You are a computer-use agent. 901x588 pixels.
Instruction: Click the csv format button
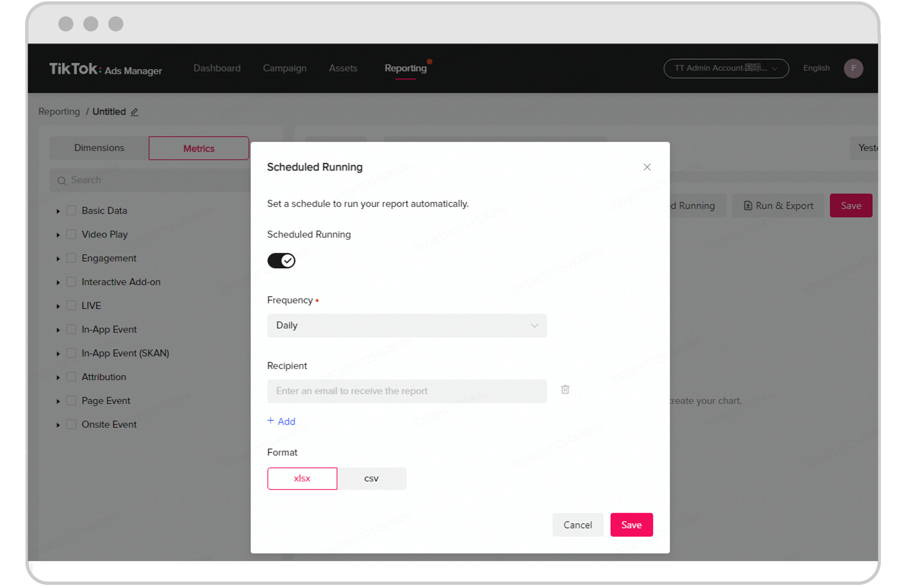[x=372, y=478]
